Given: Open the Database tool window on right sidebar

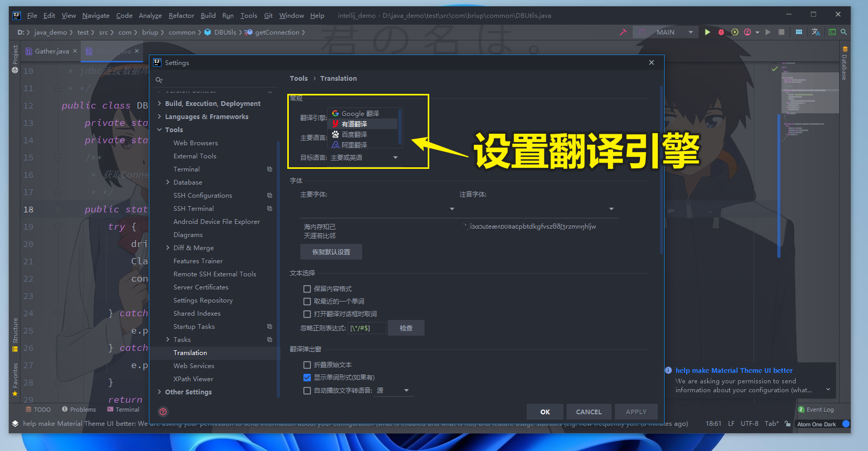Looking at the screenshot, I should point(844,63).
